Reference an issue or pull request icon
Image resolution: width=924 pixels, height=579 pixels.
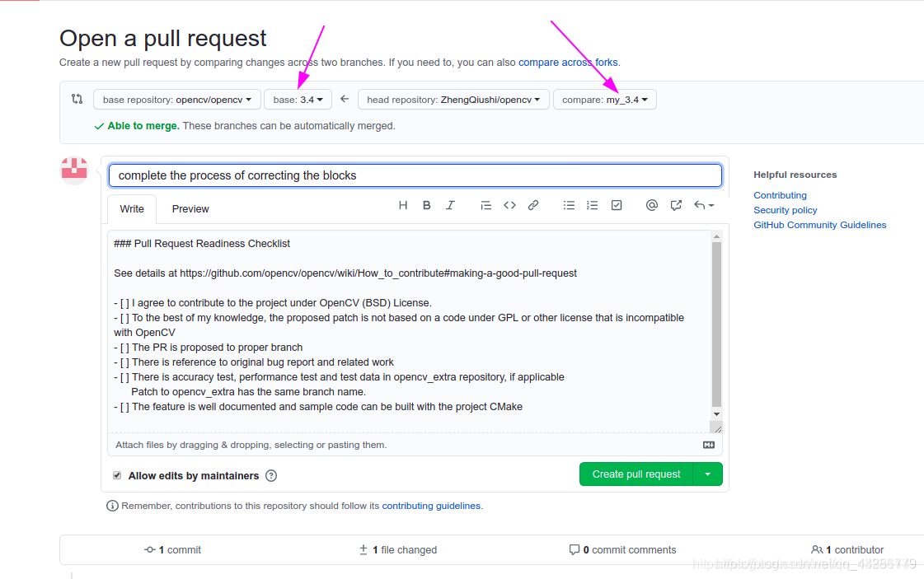point(676,205)
